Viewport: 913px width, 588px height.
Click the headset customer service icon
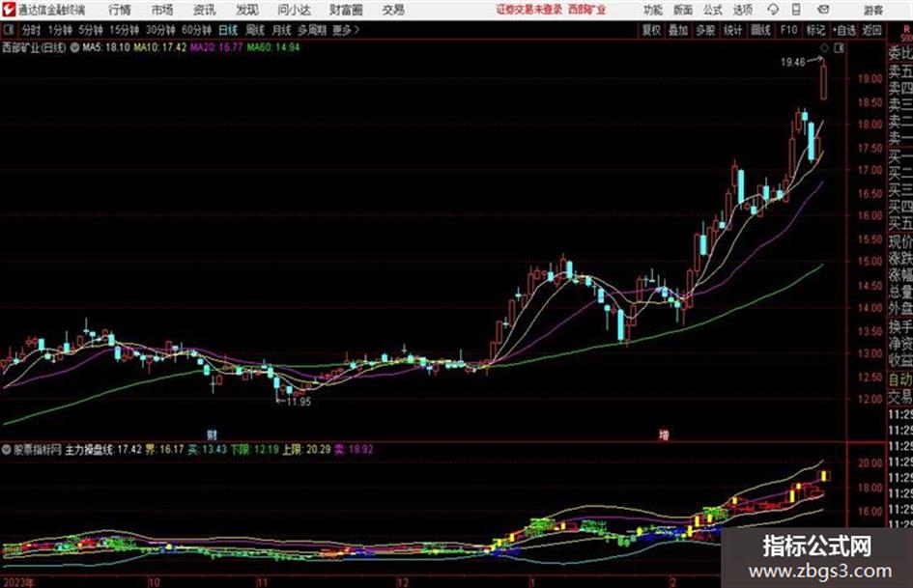pos(773,10)
